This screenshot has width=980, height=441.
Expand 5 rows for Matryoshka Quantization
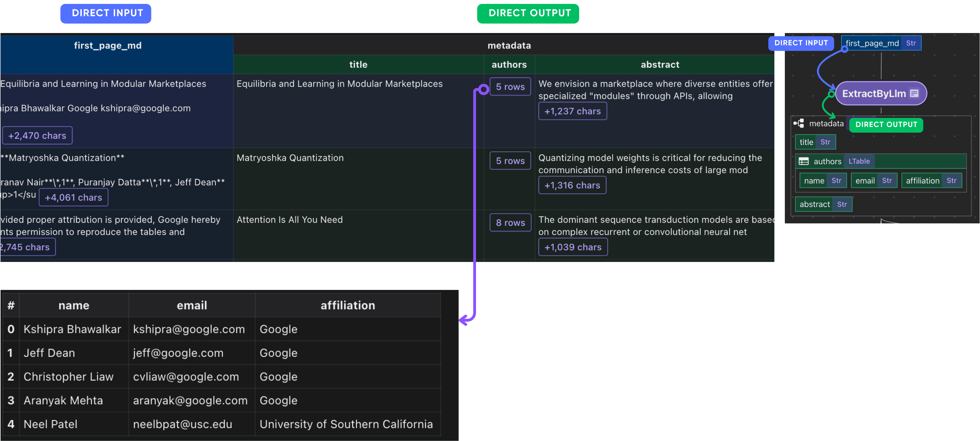(x=510, y=161)
